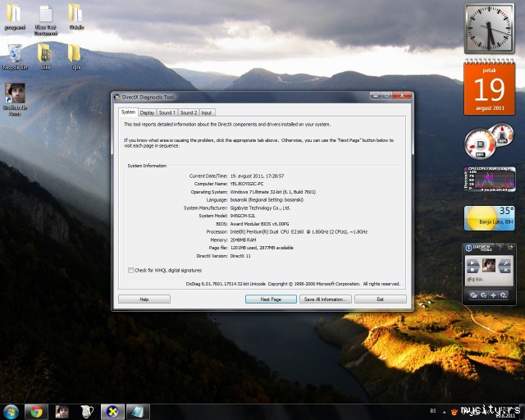
Task: Click the Memory value '2048MB RAM'
Action: [243, 240]
